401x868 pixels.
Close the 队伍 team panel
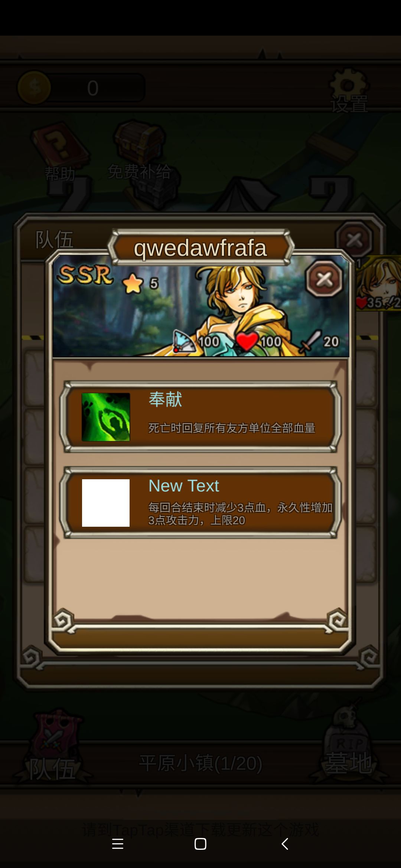coord(354,240)
